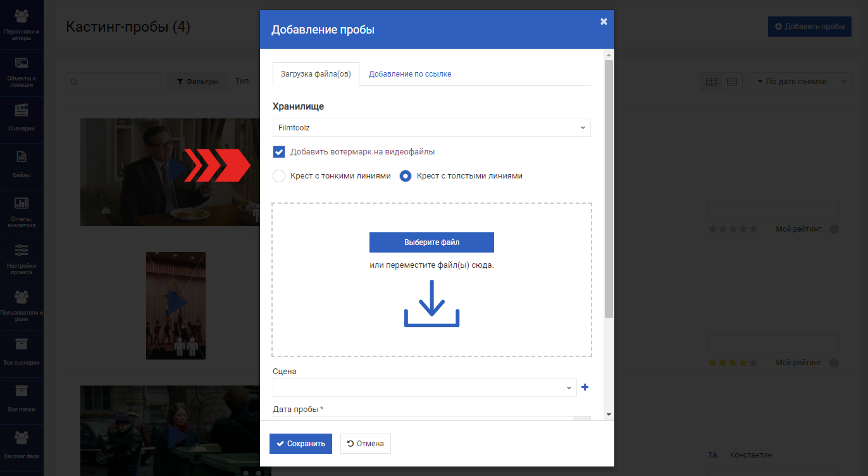The width and height of the screenshot is (868, 476).
Task: Open Пользователи и роли sidebar section
Action: [x=22, y=307]
